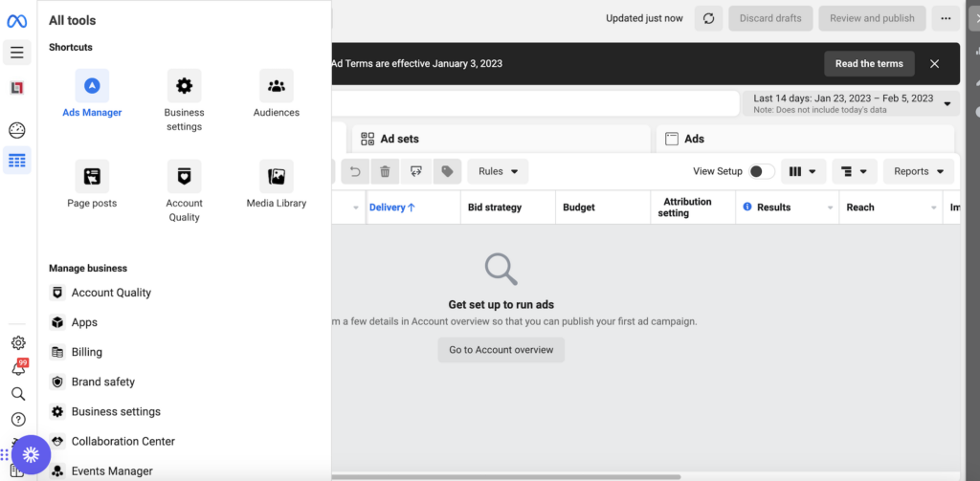Click Review and publish button
The image size is (980, 481).
(x=872, y=19)
